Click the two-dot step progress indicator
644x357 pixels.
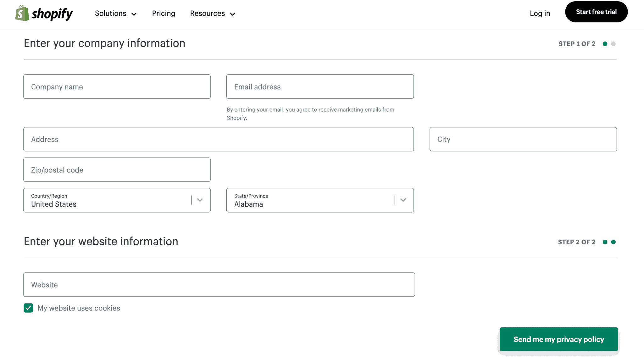[x=609, y=44]
